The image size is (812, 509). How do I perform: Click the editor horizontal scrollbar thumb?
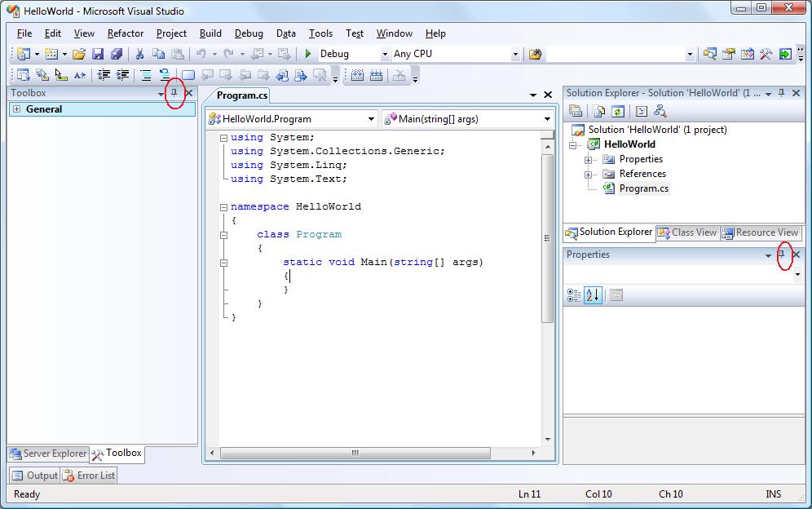click(x=355, y=453)
